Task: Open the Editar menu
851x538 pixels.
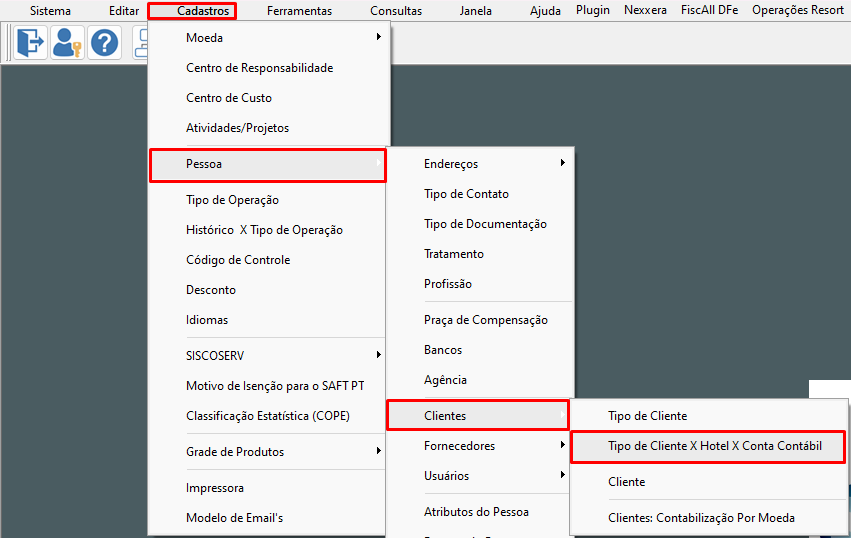Action: (x=124, y=10)
